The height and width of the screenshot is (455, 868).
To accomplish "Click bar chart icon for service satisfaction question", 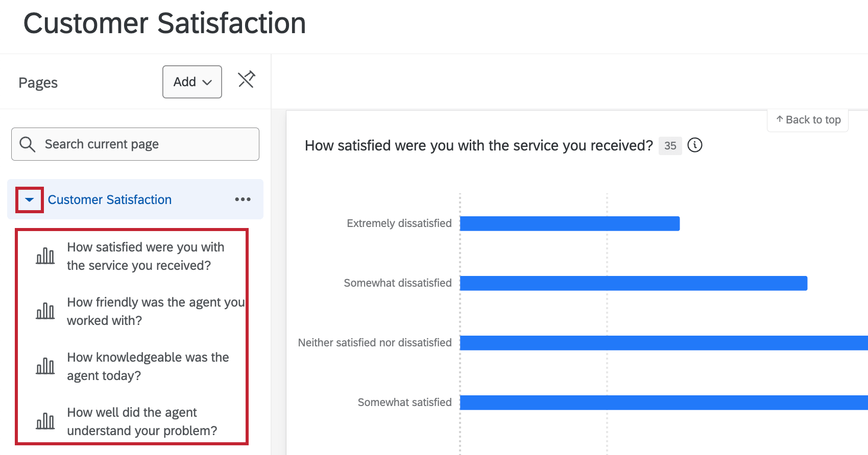I will pyautogui.click(x=45, y=256).
